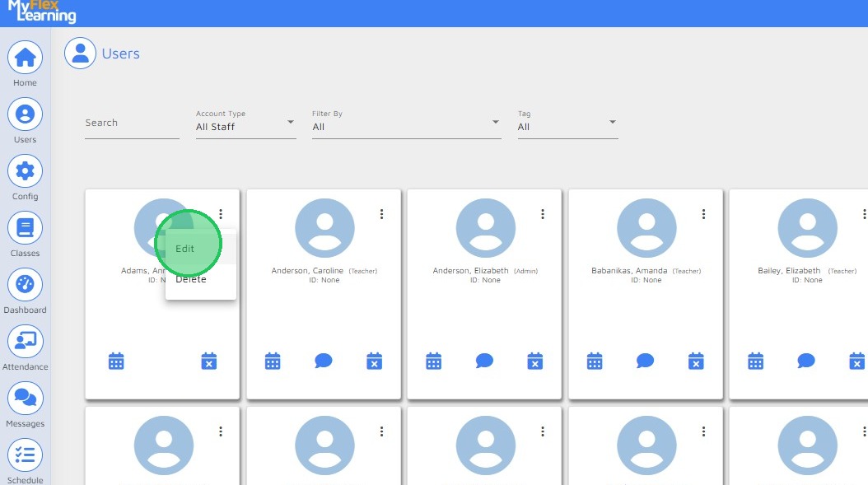Click the Search input field

132,124
